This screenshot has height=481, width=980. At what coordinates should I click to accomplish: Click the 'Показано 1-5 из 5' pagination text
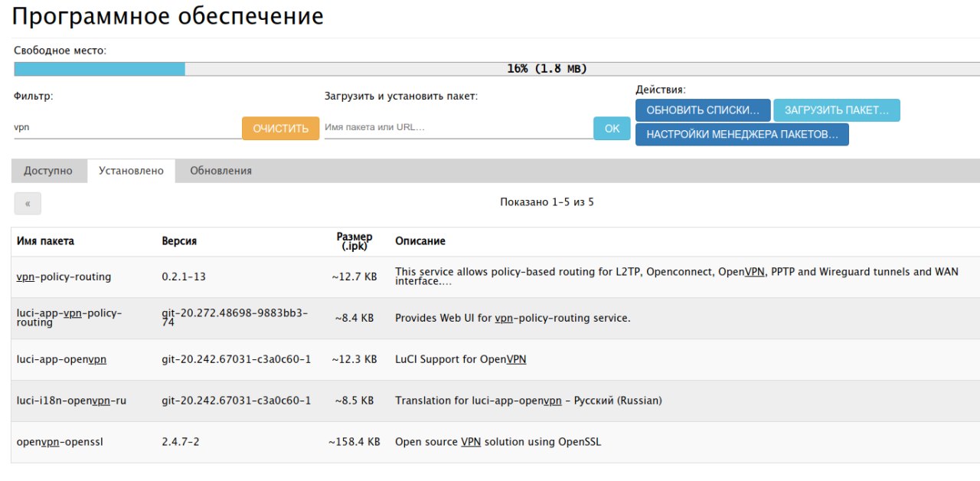pyautogui.click(x=547, y=202)
